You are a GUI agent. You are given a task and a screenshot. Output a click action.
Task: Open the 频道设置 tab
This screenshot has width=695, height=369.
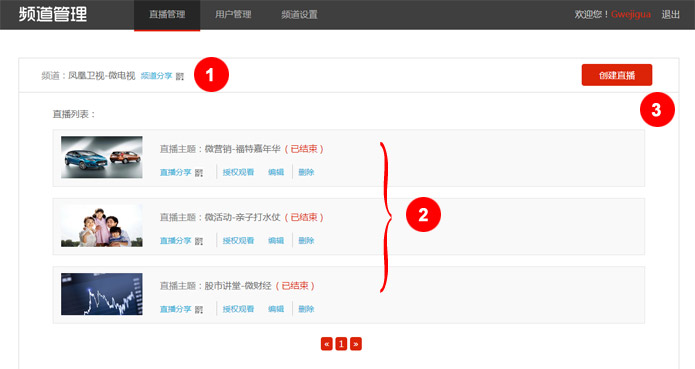click(x=300, y=15)
